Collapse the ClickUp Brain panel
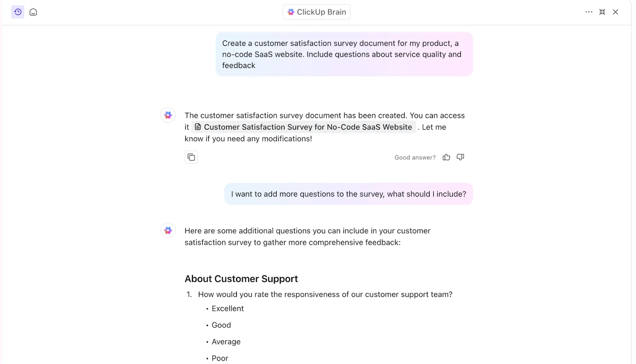Viewport: 636px width, 364px height. tap(602, 12)
